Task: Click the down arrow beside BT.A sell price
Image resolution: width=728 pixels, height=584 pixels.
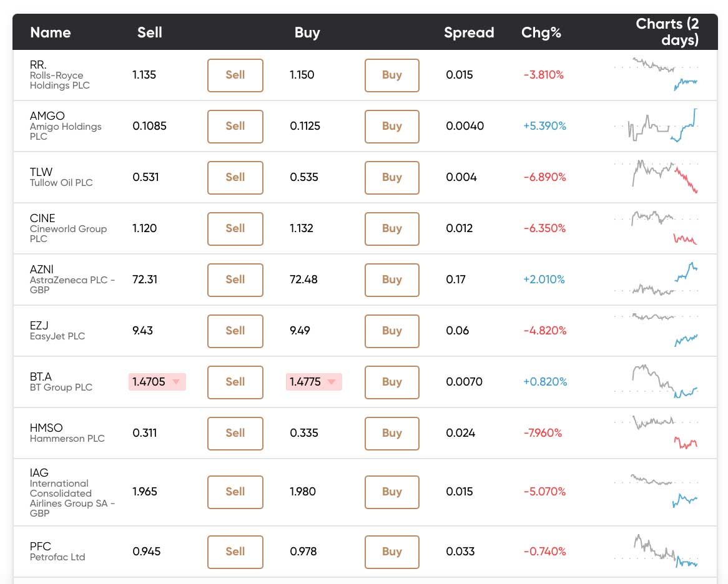Action: 176,382
